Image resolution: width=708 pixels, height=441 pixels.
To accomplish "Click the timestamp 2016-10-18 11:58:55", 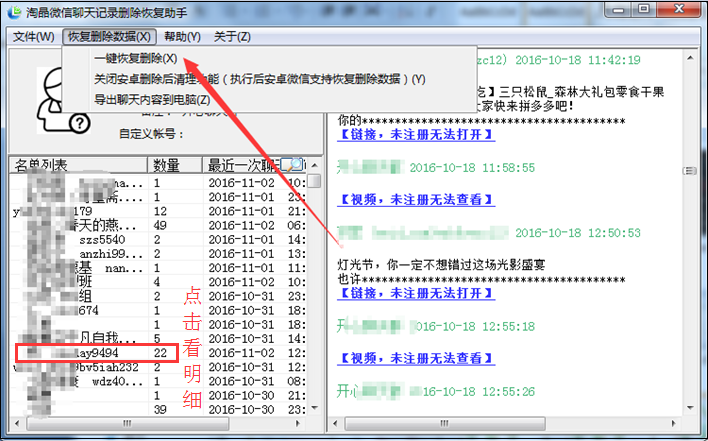I will click(472, 168).
